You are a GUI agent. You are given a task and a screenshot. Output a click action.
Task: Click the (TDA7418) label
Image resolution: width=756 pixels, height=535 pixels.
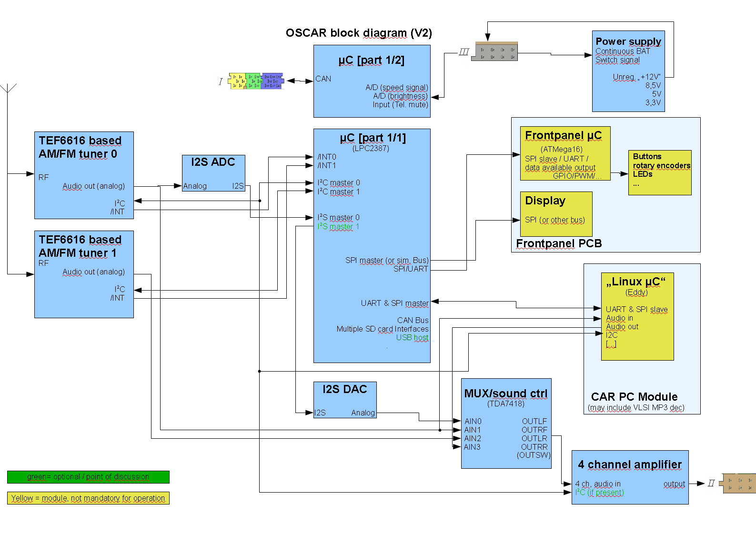click(x=505, y=404)
